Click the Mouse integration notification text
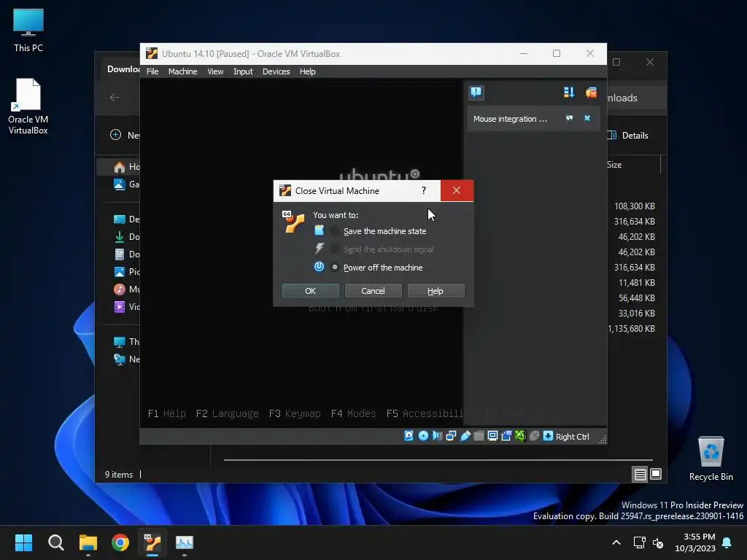Viewport: 747px width, 560px height. (510, 119)
